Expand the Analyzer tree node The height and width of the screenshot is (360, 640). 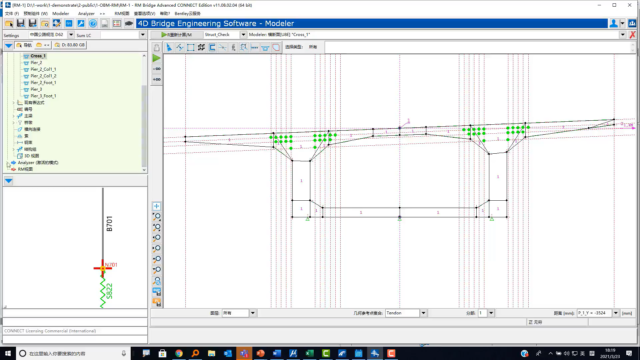[8, 162]
